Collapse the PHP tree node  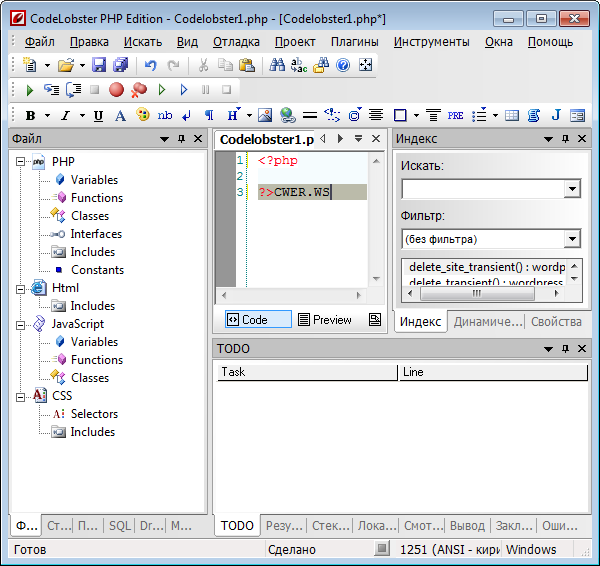20,162
